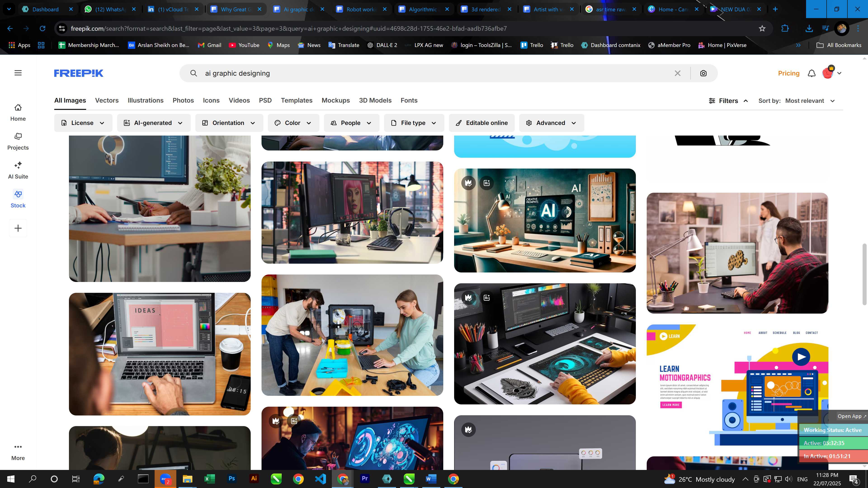The width and height of the screenshot is (868, 488).
Task: Go to Home in Freepik sidebar
Action: click(x=18, y=113)
